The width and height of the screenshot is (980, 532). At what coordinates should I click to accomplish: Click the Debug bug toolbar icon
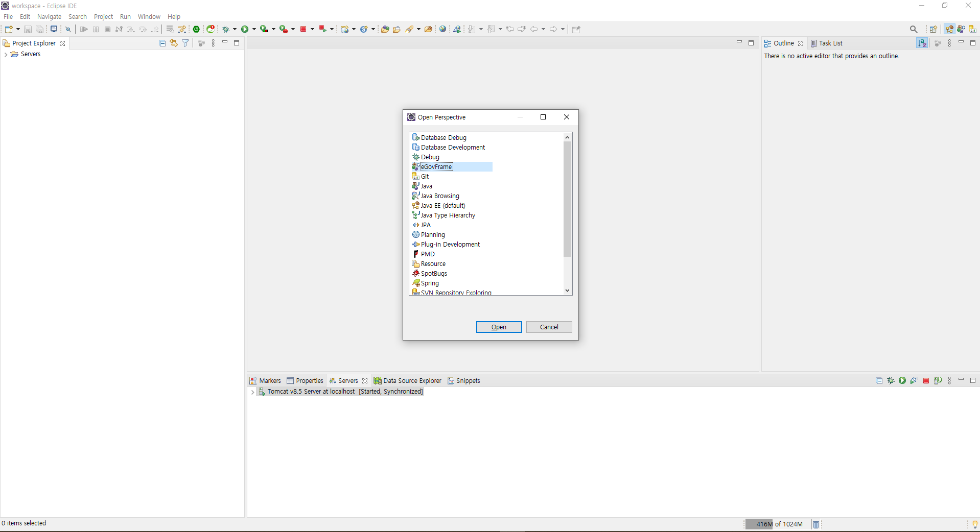point(225,29)
